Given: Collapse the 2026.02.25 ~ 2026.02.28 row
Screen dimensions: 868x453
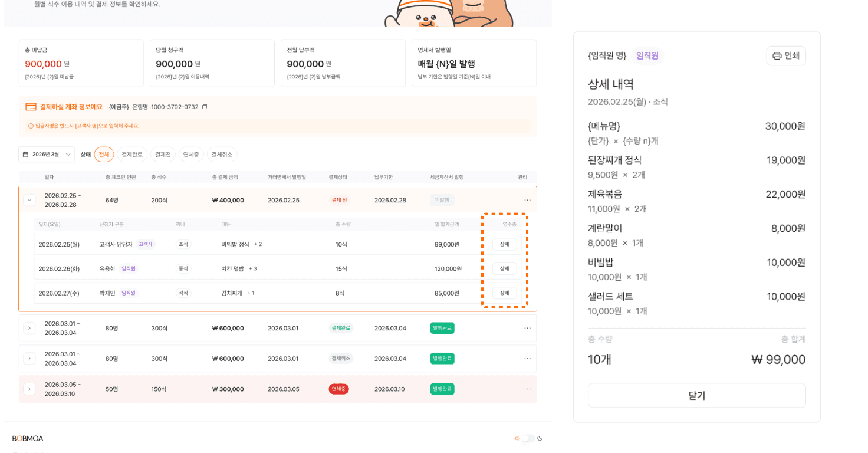Looking at the screenshot, I should pos(29,200).
